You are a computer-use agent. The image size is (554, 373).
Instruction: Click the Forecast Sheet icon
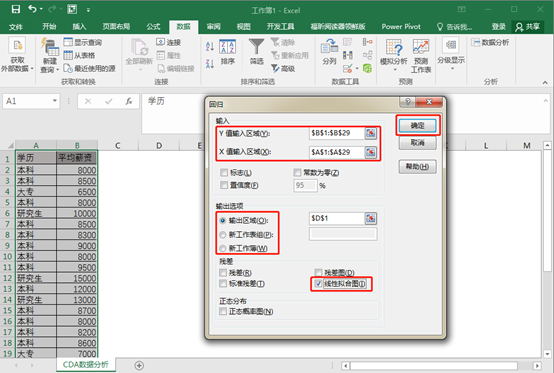pyautogui.click(x=421, y=55)
